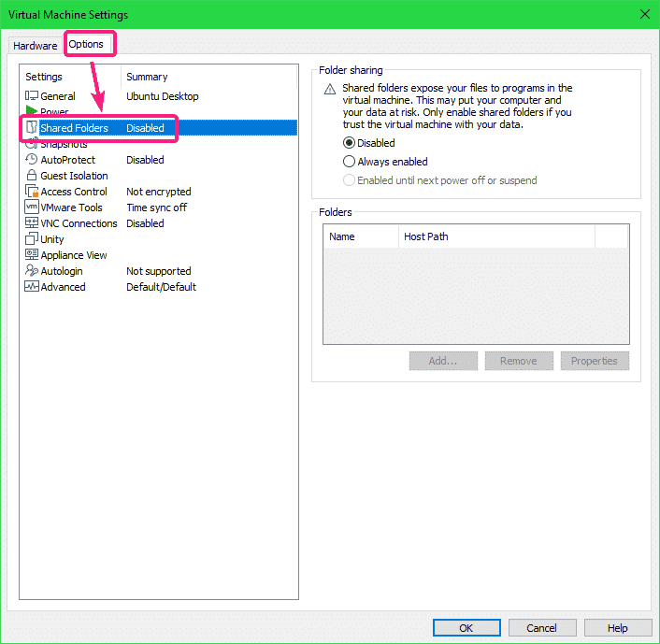Image resolution: width=660 pixels, height=644 pixels.
Task: Switch to the Hardware tab
Action: point(36,46)
